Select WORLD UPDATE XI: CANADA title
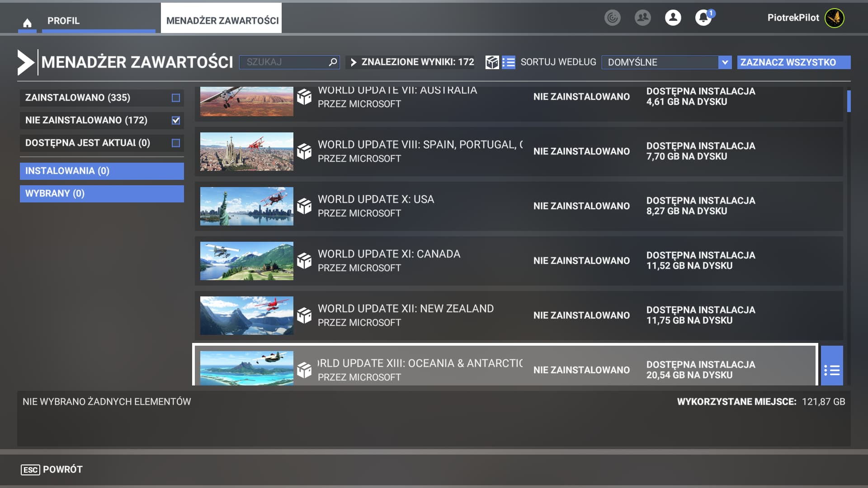 (x=389, y=254)
